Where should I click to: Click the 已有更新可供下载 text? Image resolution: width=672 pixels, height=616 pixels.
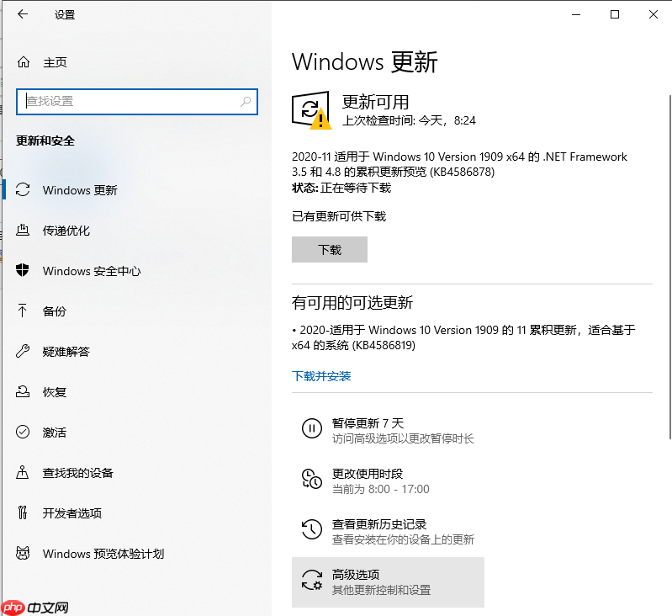click(339, 216)
